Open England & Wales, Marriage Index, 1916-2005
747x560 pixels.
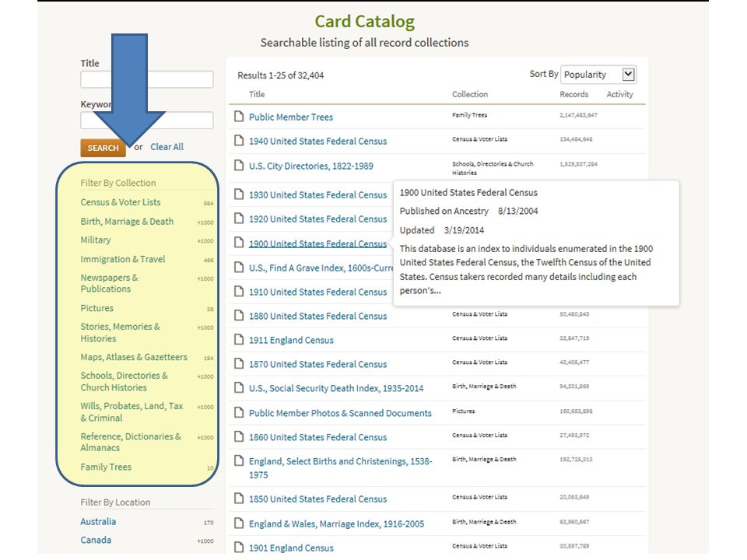[336, 523]
